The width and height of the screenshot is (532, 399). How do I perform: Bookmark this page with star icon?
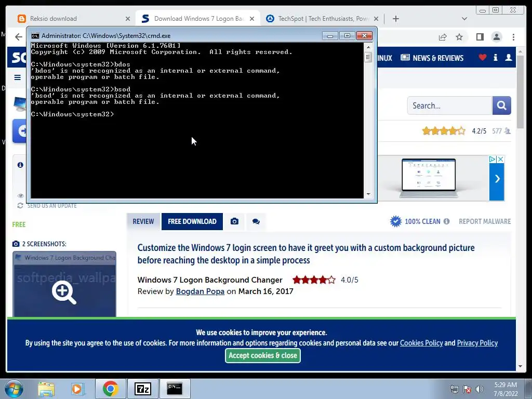click(459, 37)
